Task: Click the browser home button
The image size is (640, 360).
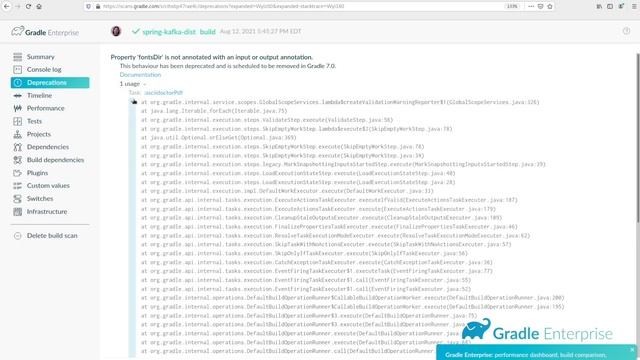Action: click(39, 7)
